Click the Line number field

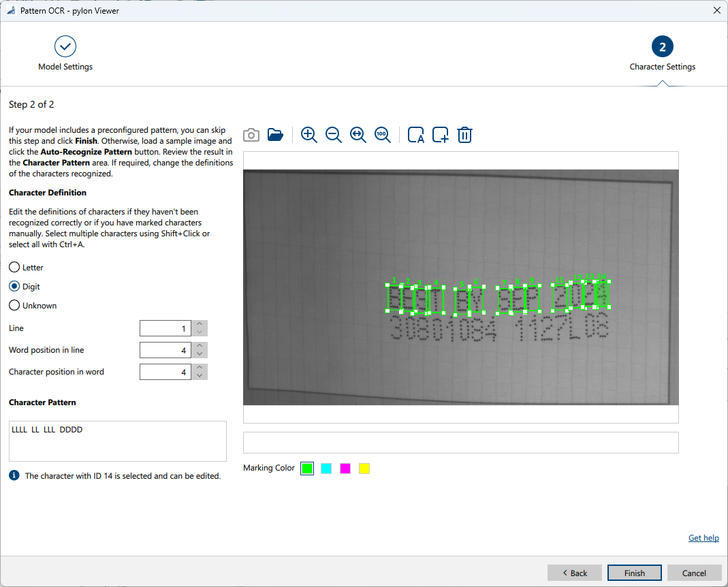(165, 328)
